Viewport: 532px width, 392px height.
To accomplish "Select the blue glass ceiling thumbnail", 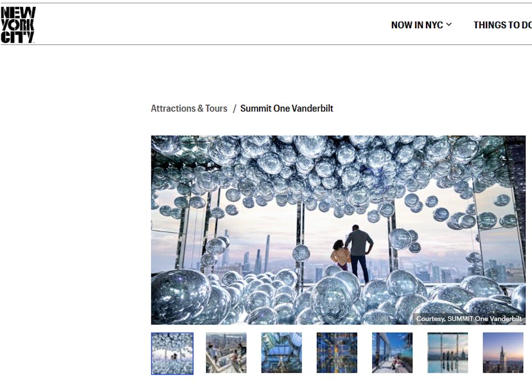I will pos(281,353).
